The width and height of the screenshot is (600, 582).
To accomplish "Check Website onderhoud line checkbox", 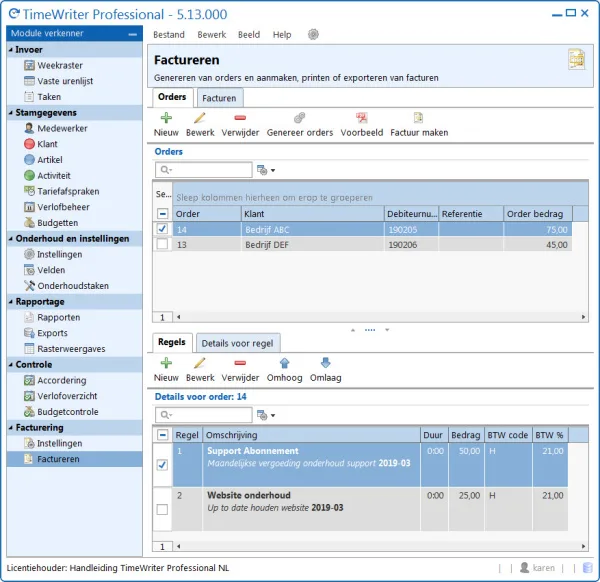I will click(162, 509).
